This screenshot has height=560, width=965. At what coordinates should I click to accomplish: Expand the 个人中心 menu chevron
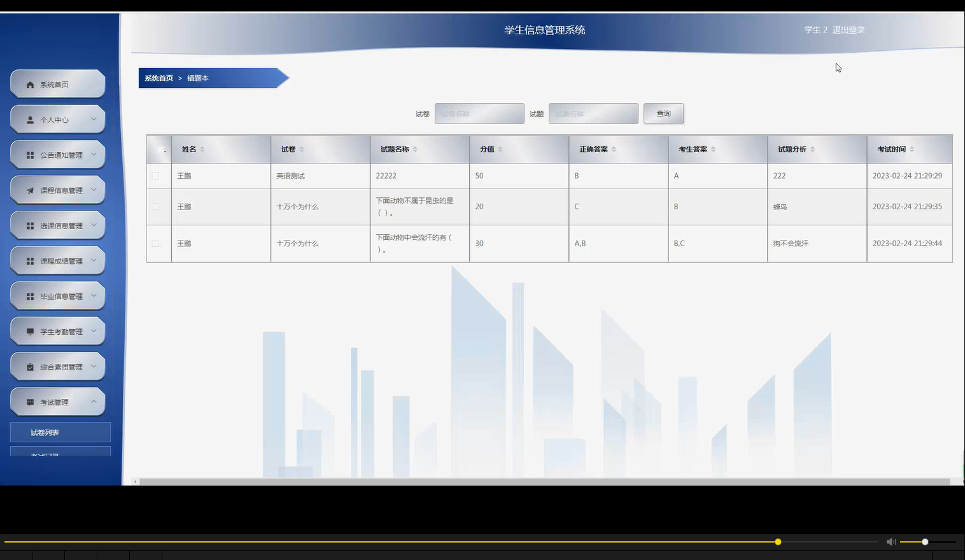point(92,119)
